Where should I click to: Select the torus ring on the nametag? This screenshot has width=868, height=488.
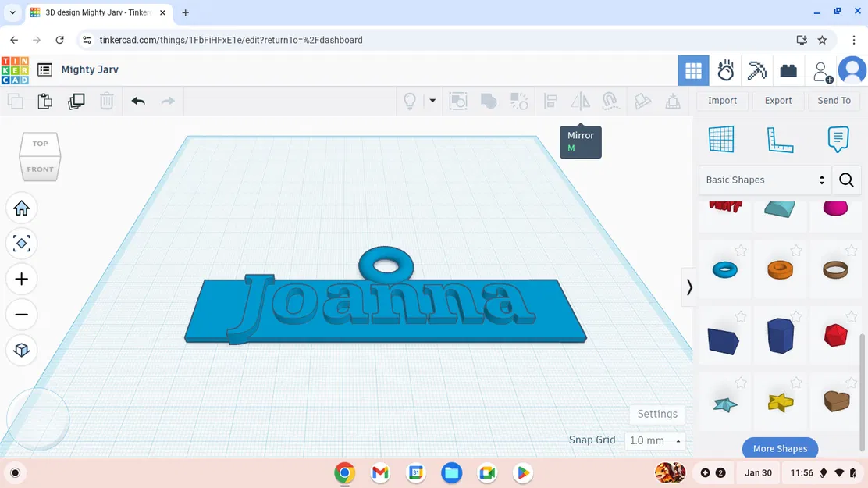(x=386, y=265)
